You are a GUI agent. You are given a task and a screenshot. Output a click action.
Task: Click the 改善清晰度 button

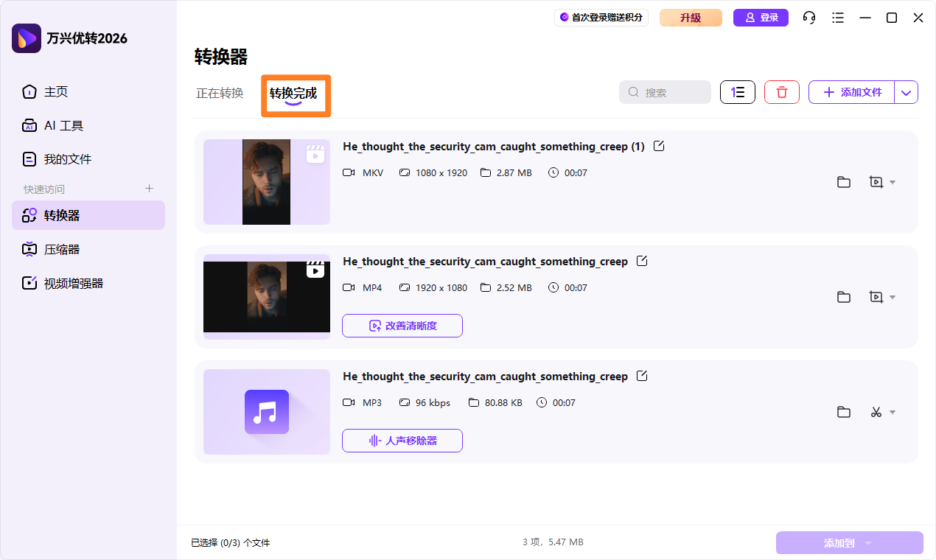pos(402,326)
